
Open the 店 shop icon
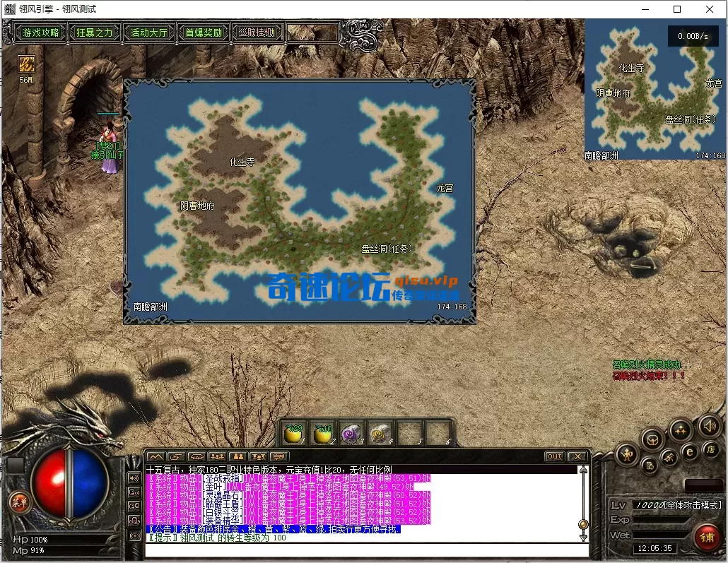coord(710,449)
